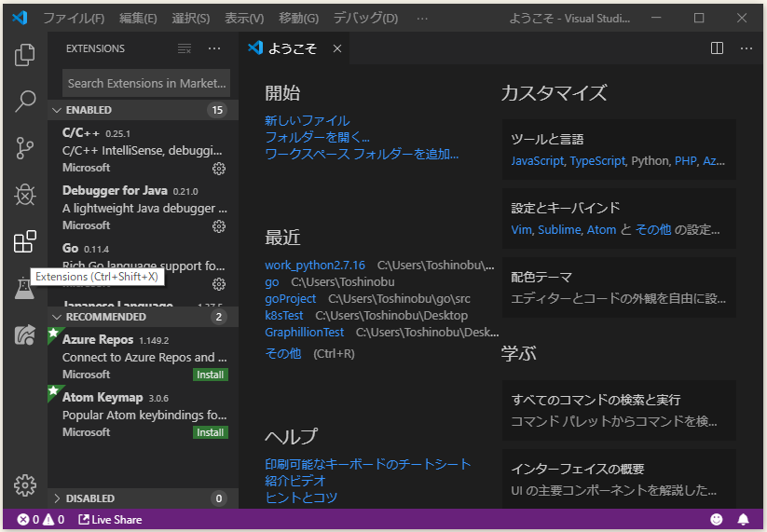This screenshot has width=767, height=532.
Task: Open recent GraphillionTest folder
Action: point(304,332)
